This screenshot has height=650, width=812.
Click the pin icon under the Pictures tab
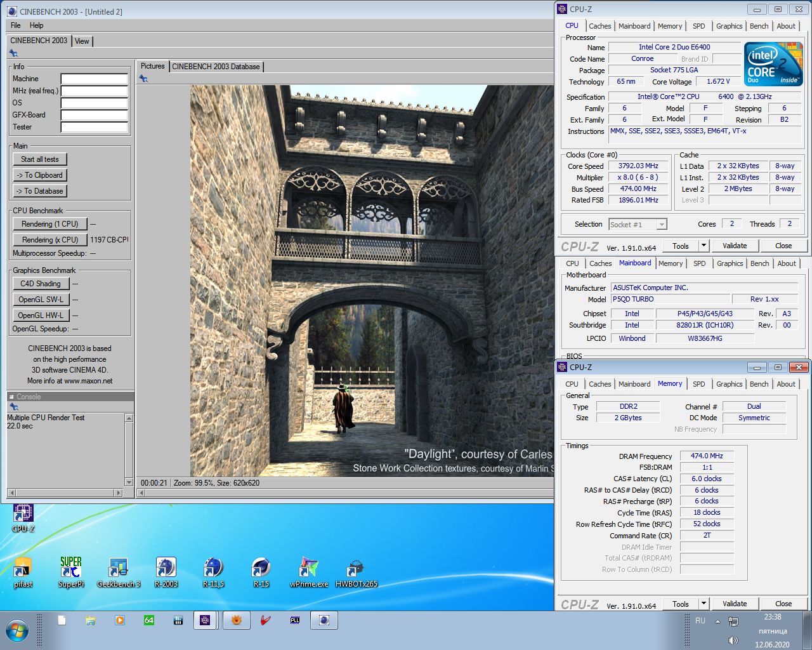click(x=143, y=79)
